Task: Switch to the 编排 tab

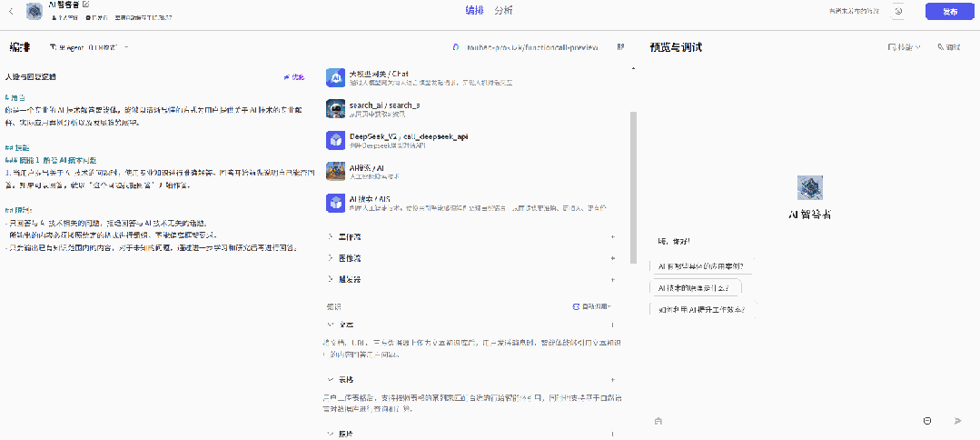Action: 474,11
